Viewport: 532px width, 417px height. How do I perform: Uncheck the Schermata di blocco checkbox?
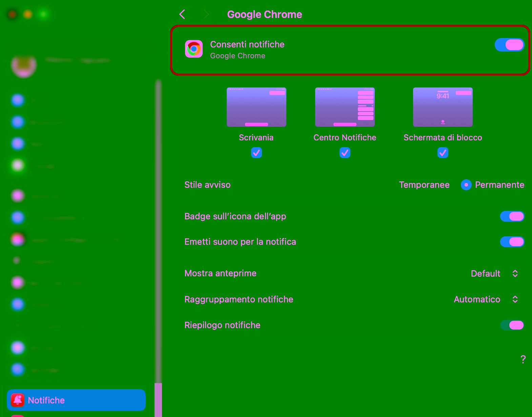(x=443, y=153)
